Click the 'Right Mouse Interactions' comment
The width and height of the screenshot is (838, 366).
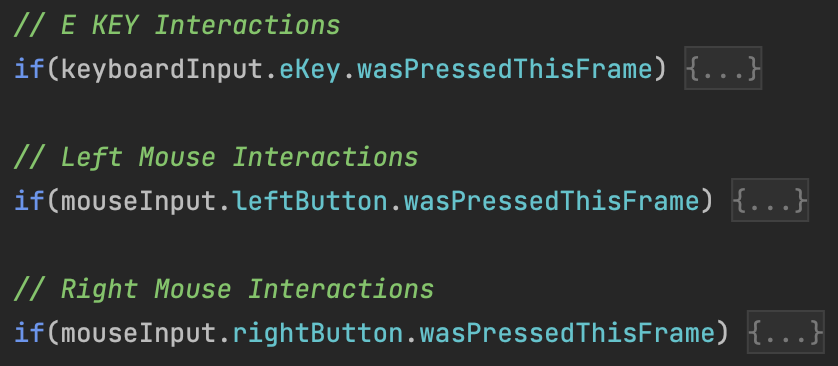pos(224,289)
